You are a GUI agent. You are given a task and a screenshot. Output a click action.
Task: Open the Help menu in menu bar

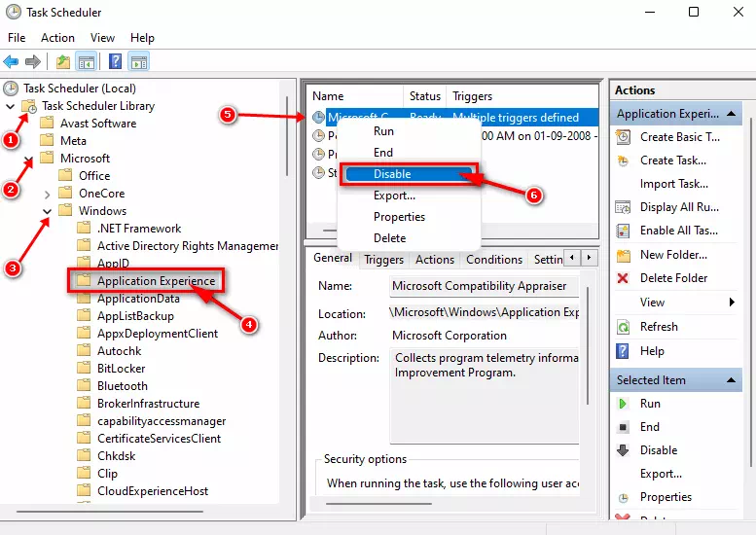pyautogui.click(x=142, y=38)
